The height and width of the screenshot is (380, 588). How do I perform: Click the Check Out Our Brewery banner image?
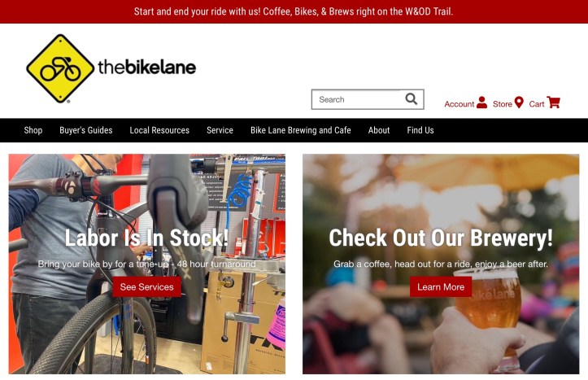point(441,264)
